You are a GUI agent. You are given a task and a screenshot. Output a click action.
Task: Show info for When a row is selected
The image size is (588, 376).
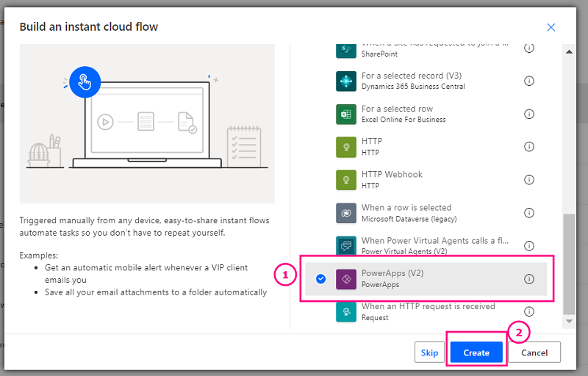[x=528, y=213]
